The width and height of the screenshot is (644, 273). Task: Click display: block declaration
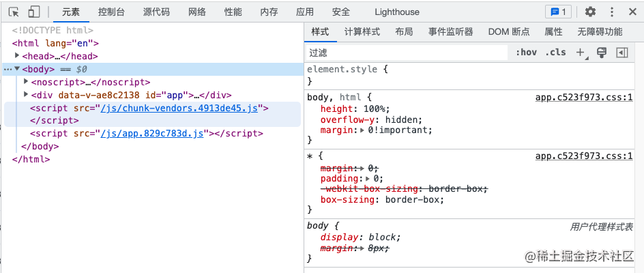point(360,238)
